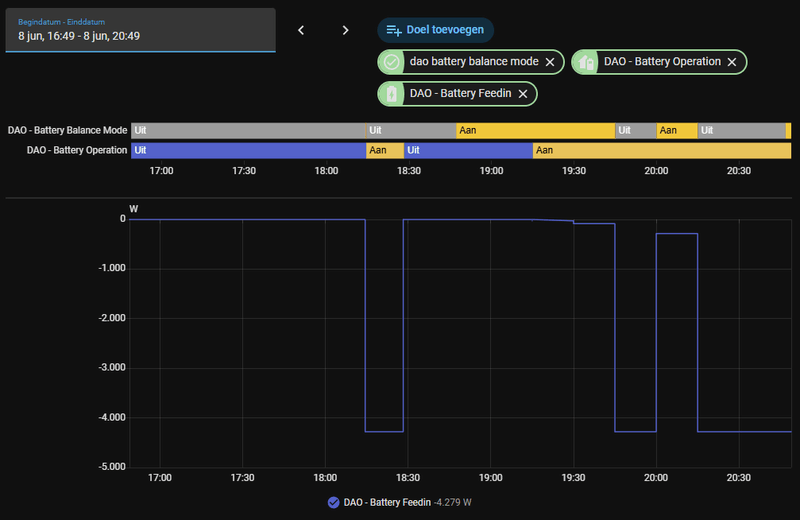Click first grey Uit segment in Balance Mode
The image size is (800, 520).
(248, 131)
